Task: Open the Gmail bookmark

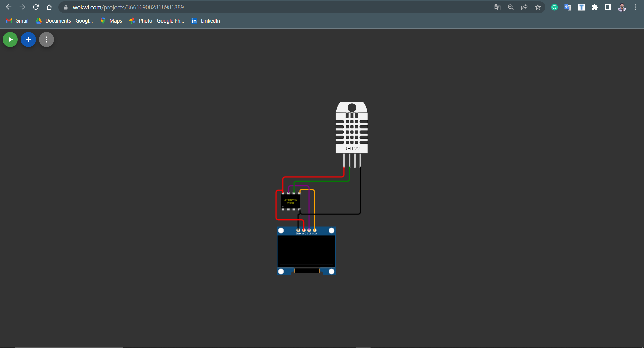Action: coord(17,20)
